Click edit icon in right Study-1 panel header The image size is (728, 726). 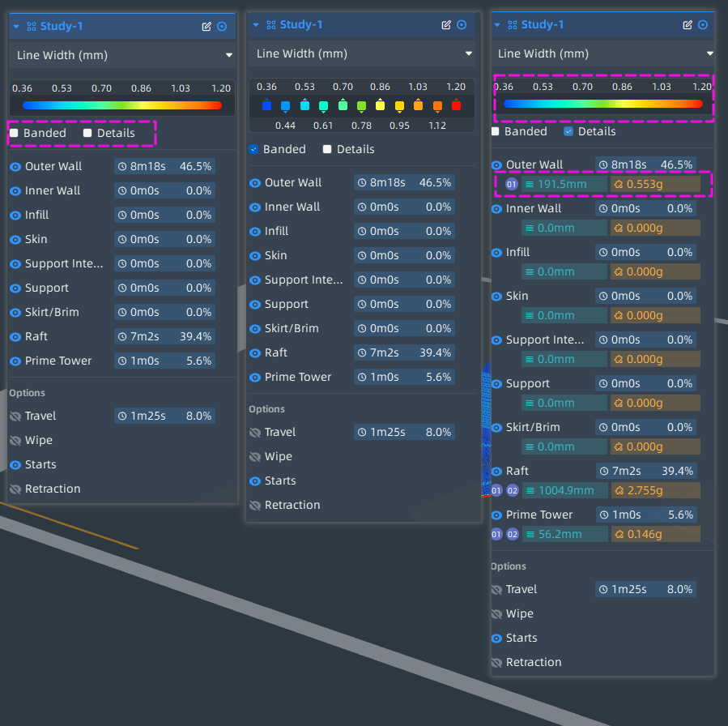pos(688,25)
